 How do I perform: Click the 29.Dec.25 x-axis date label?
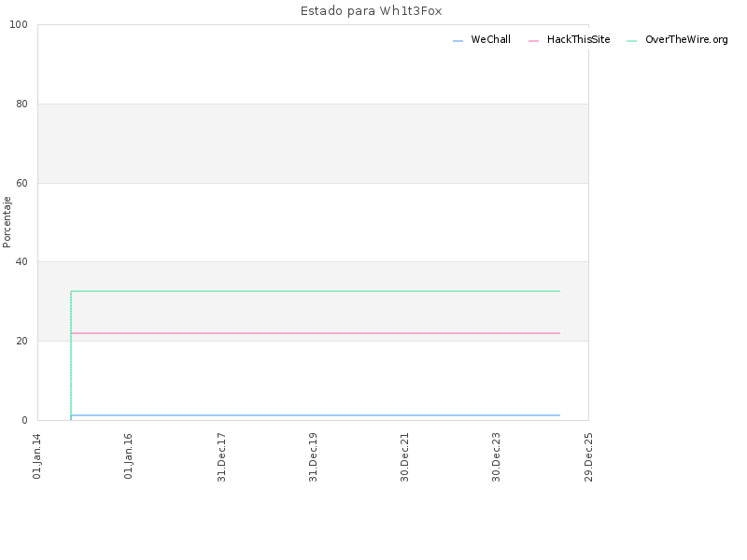click(x=588, y=457)
